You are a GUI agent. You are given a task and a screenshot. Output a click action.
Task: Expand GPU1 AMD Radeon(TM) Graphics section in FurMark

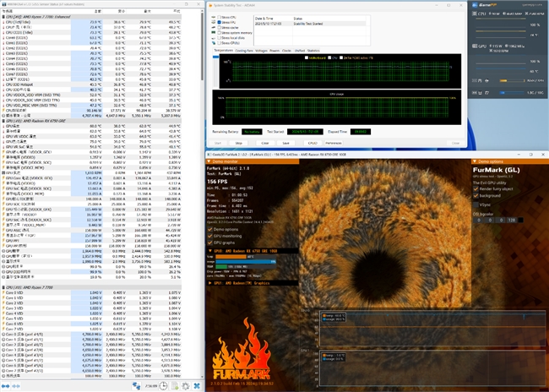click(210, 283)
